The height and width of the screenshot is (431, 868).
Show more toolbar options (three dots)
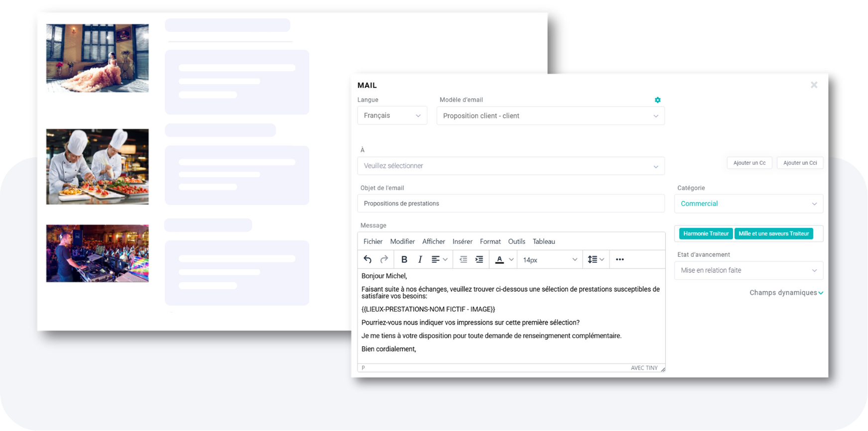pos(620,259)
